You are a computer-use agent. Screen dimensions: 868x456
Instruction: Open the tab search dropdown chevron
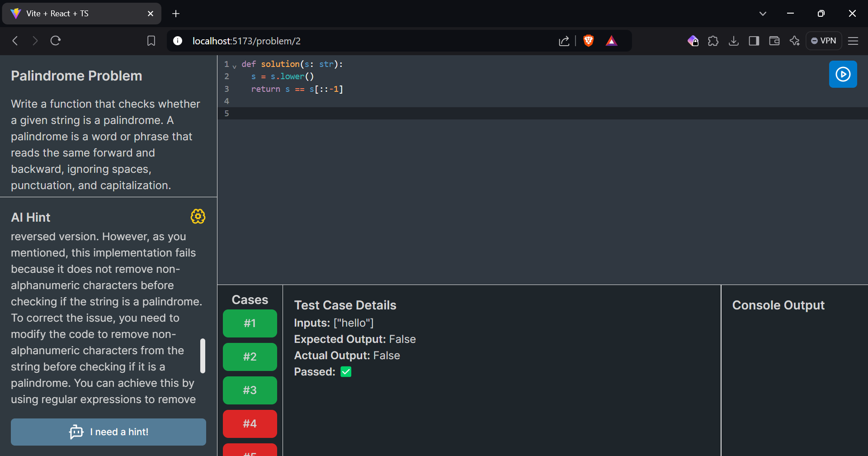pos(763,14)
